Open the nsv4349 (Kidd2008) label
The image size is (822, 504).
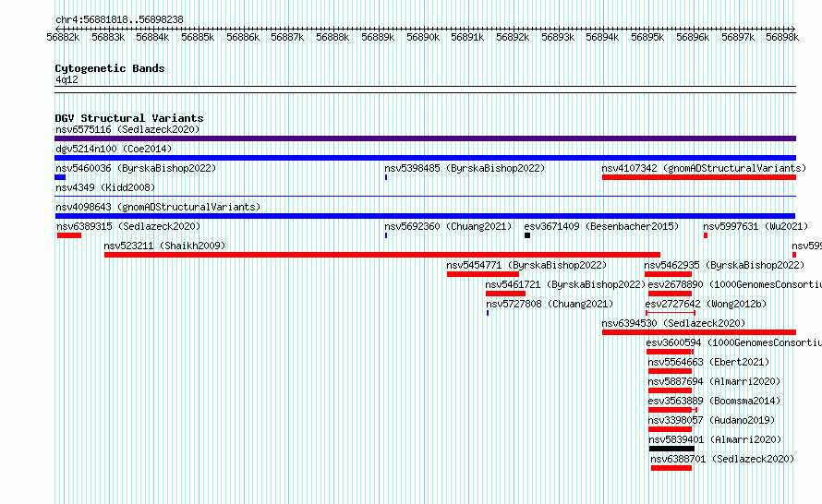click(x=105, y=187)
